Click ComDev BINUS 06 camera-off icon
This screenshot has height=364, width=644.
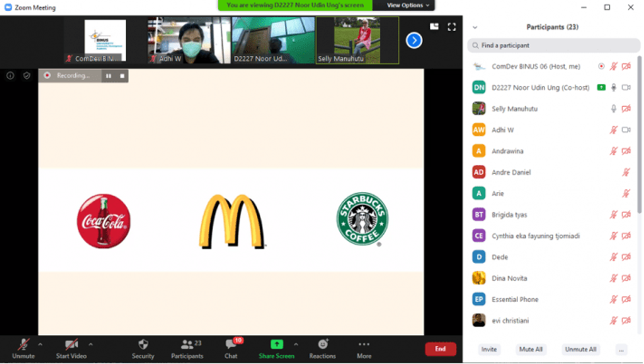pos(626,66)
